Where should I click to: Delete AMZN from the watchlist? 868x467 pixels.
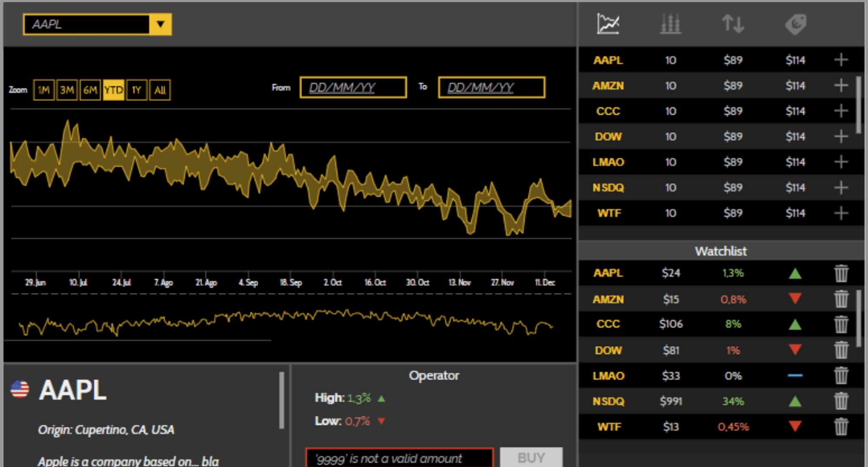(841, 299)
